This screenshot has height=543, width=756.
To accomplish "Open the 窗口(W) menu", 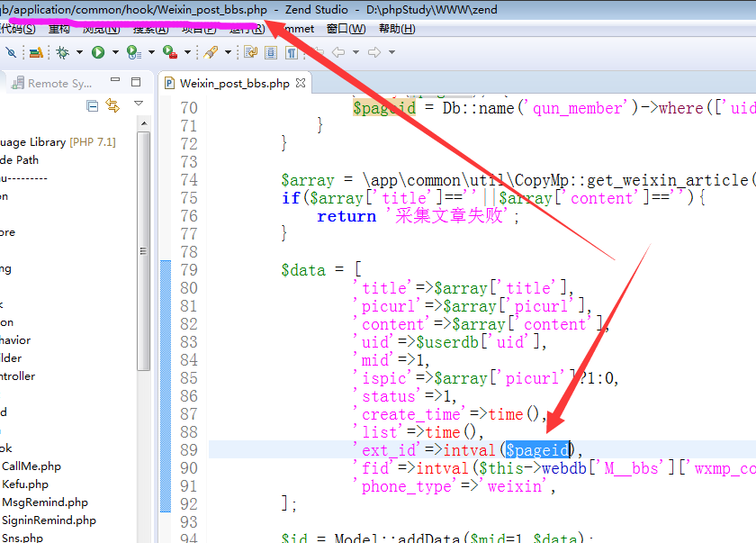I will click(x=346, y=28).
